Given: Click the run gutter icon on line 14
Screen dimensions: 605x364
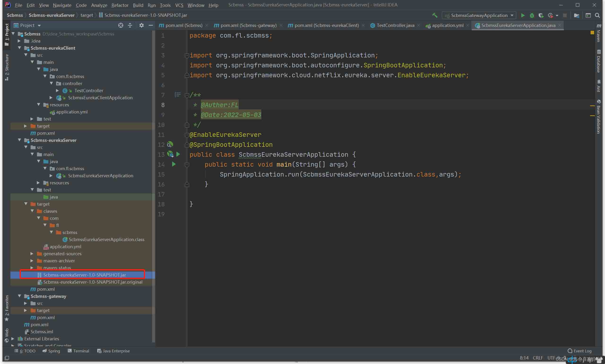Looking at the screenshot, I should point(174,164).
